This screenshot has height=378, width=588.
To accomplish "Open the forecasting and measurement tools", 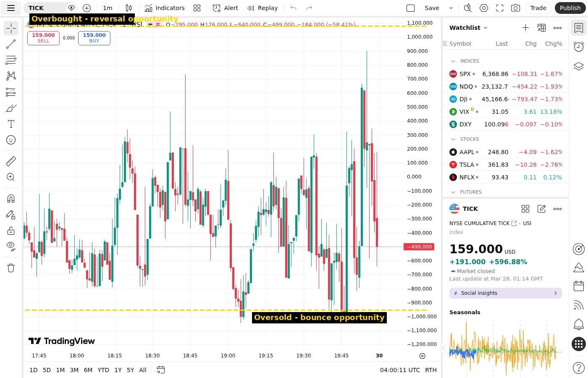I will click(11, 92).
